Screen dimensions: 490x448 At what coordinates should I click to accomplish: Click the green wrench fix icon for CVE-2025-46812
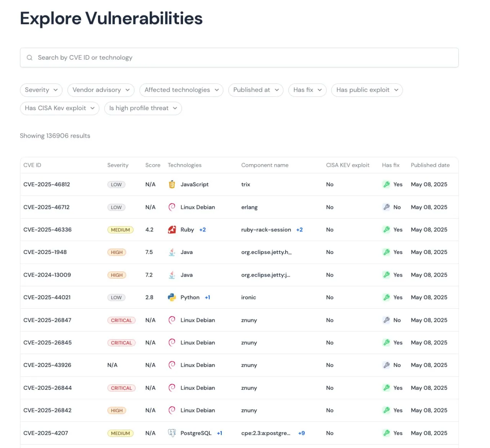coord(386,184)
